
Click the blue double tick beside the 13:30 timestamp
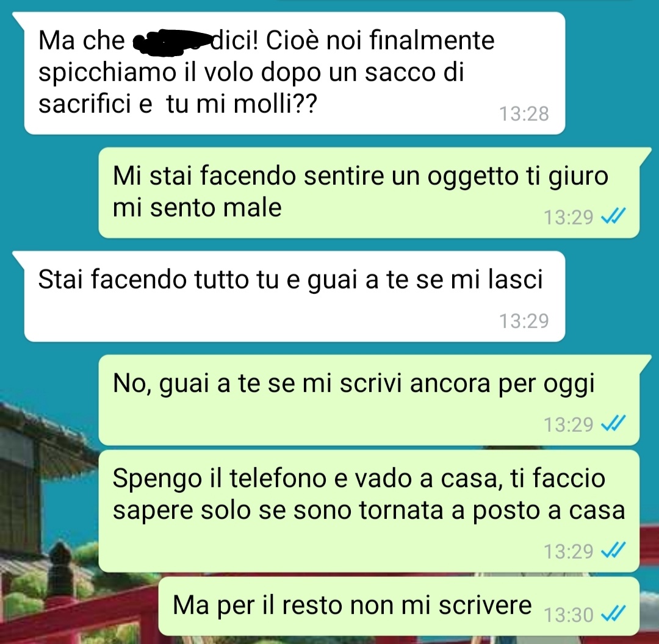pos(614,614)
